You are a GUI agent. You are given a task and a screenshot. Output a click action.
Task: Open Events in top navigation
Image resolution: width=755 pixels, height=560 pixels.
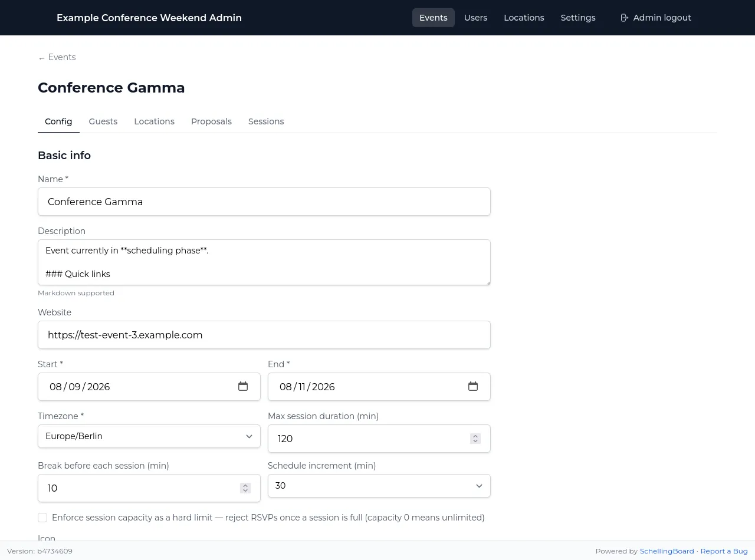click(434, 18)
